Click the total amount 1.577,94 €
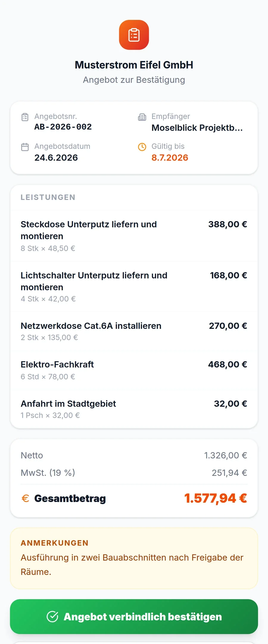268x644 pixels. pos(216,498)
